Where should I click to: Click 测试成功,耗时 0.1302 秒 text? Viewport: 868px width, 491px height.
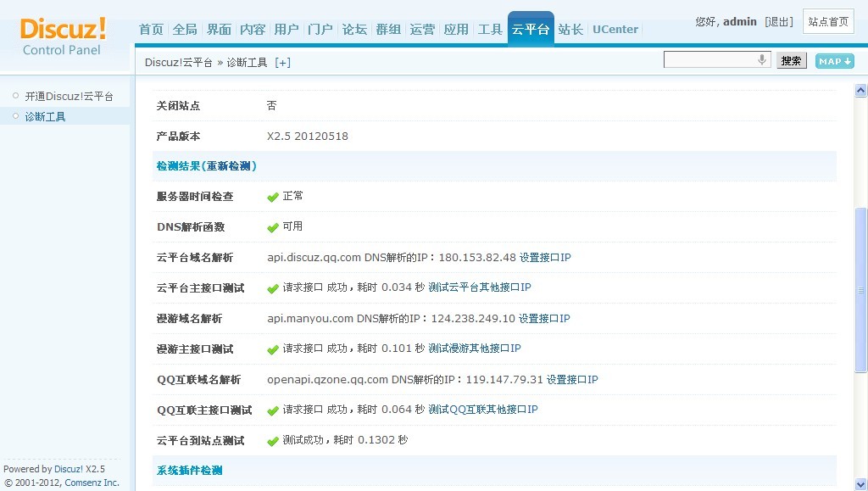[346, 440]
